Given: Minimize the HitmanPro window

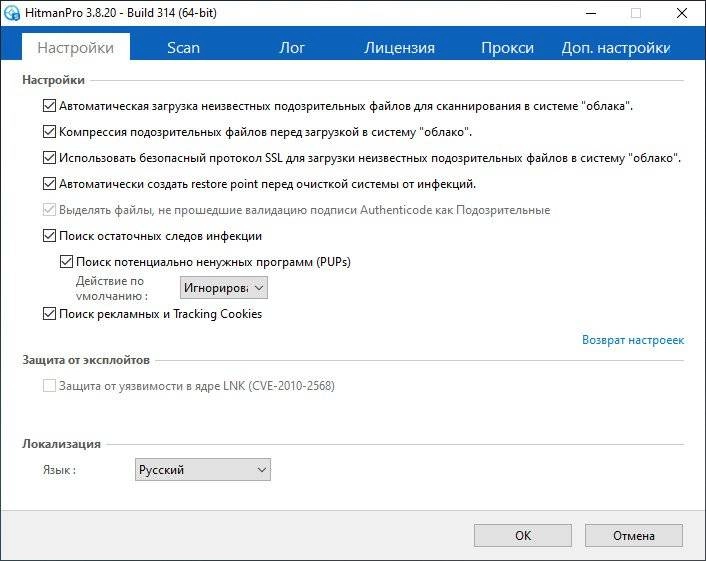Looking at the screenshot, I should (591, 14).
